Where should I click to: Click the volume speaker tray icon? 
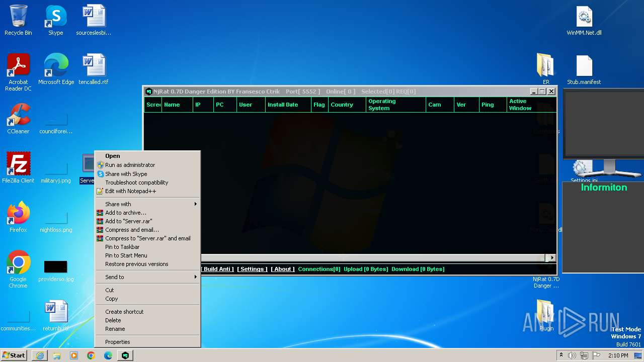(x=572, y=355)
